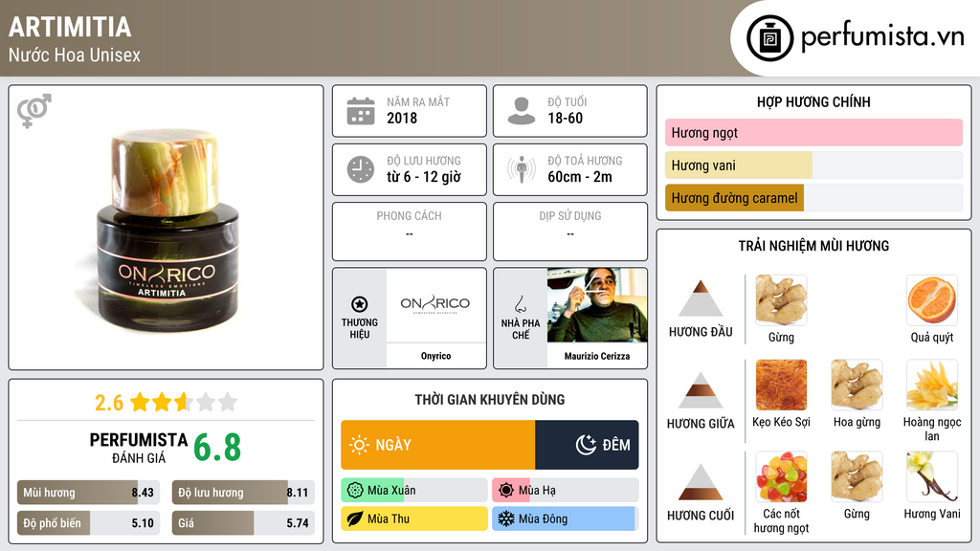Viewport: 980px width, 551px height.
Task: Click the Phong cách card
Action: pyautogui.click(x=410, y=231)
